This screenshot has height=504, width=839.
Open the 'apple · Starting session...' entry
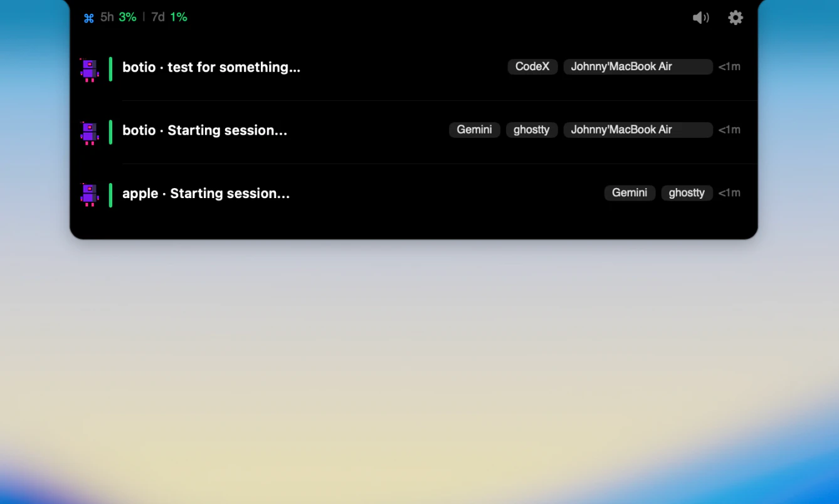206,194
